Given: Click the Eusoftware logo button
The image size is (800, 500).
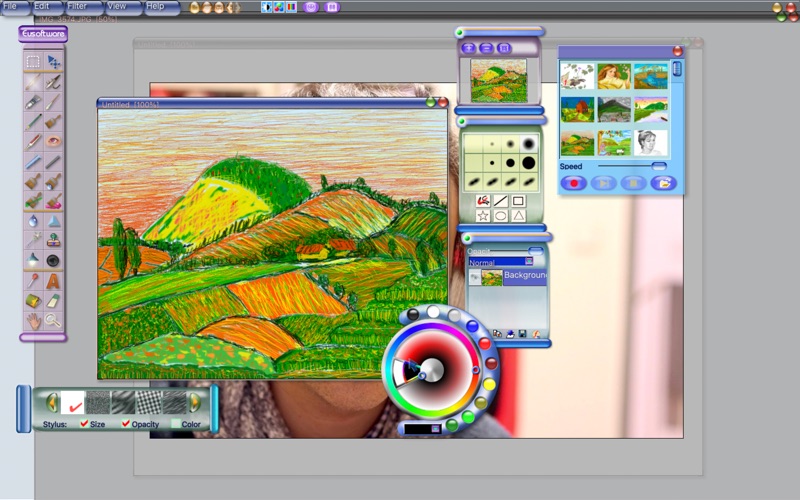Looking at the screenshot, I should coord(43,34).
